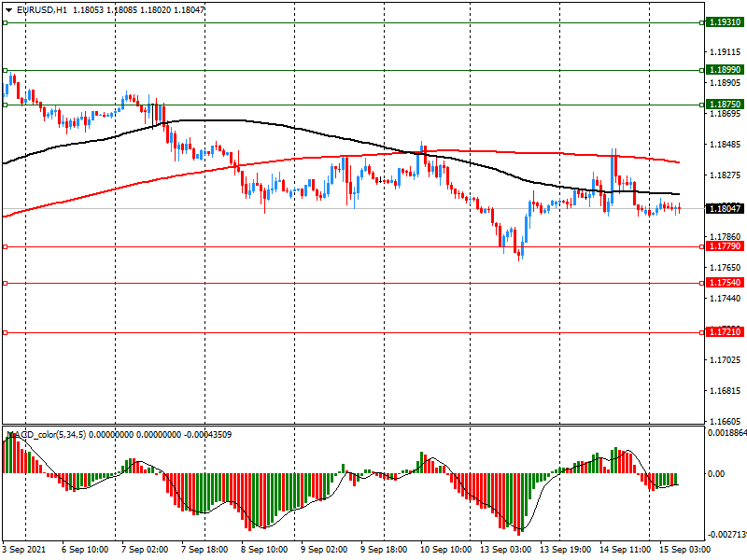Select the 1.19310 green level price label
This screenshot has width=747, height=560.
click(x=725, y=22)
